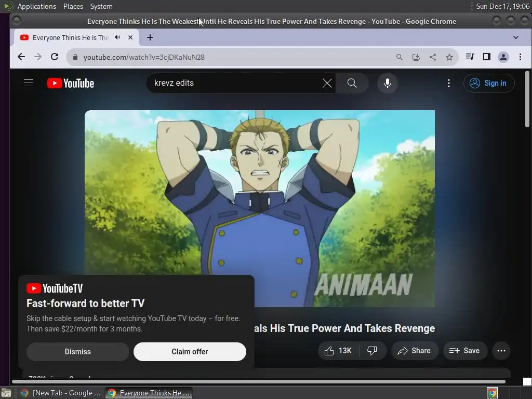Viewport: 532px width, 399px height.
Task: Start voice search with the microphone
Action: (388, 83)
